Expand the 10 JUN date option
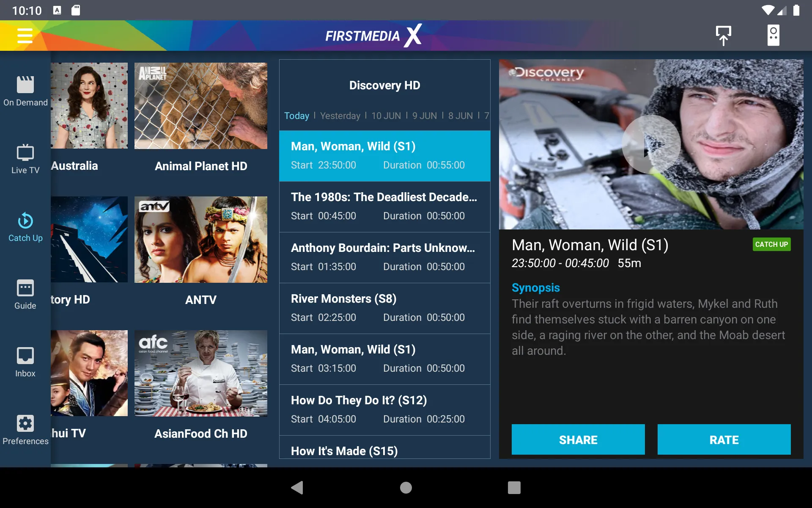The width and height of the screenshot is (812, 508). pyautogui.click(x=386, y=116)
